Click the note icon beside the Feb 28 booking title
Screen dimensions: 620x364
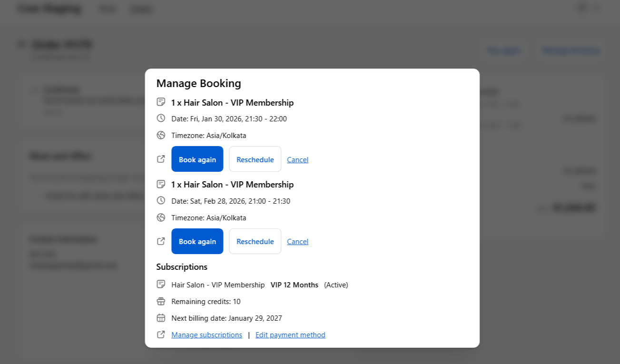click(161, 184)
